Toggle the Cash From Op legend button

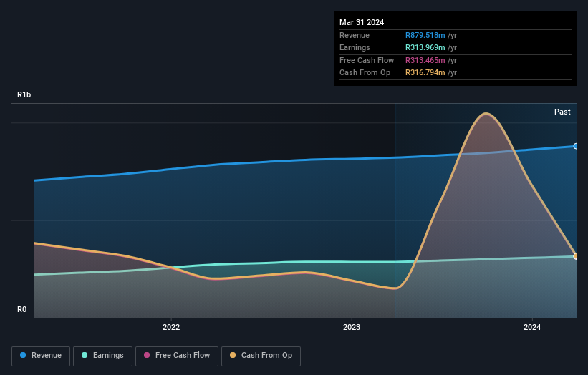261,356
